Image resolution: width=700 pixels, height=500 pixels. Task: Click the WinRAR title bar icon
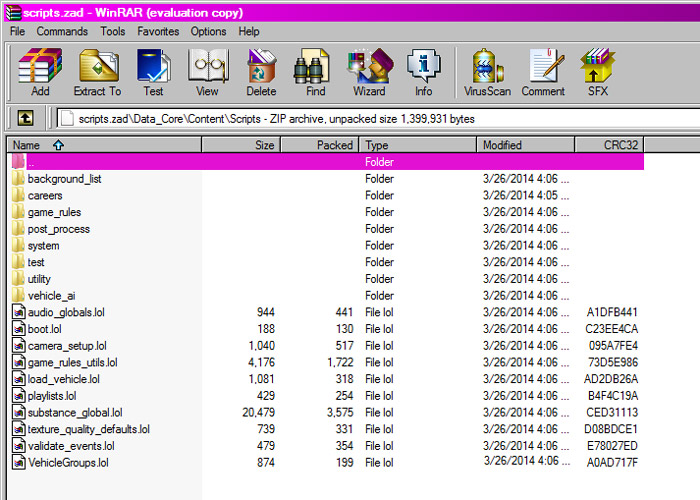pyautogui.click(x=12, y=12)
